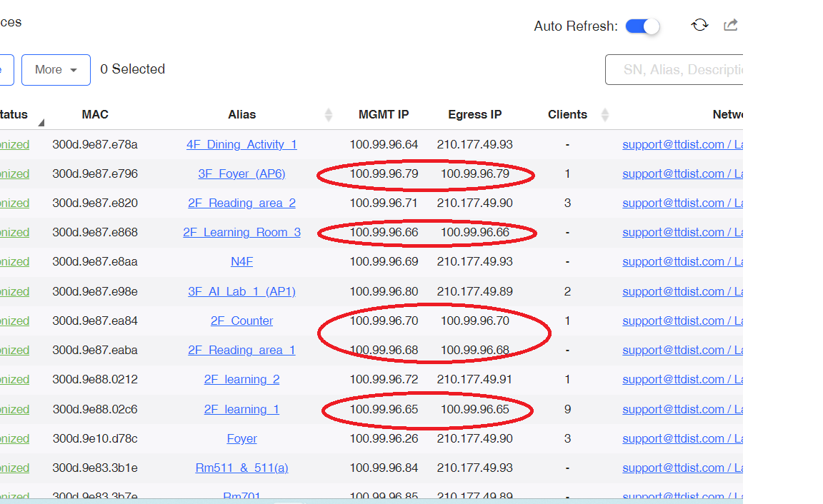Image resolution: width=823 pixels, height=504 pixels.
Task: Open 2F_Learning_Room_3 device details
Action: click(241, 233)
